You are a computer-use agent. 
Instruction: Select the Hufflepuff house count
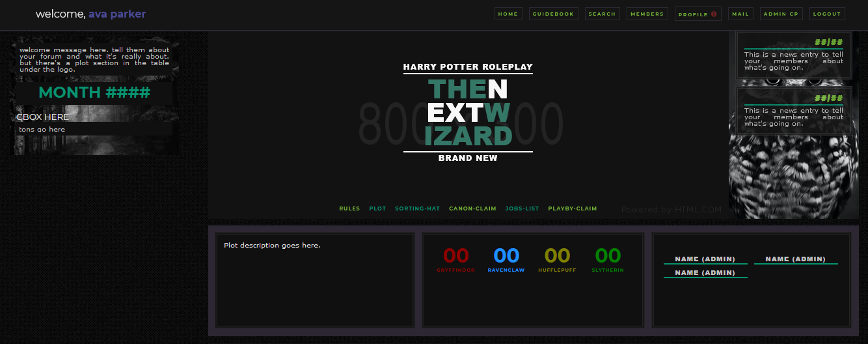click(557, 259)
